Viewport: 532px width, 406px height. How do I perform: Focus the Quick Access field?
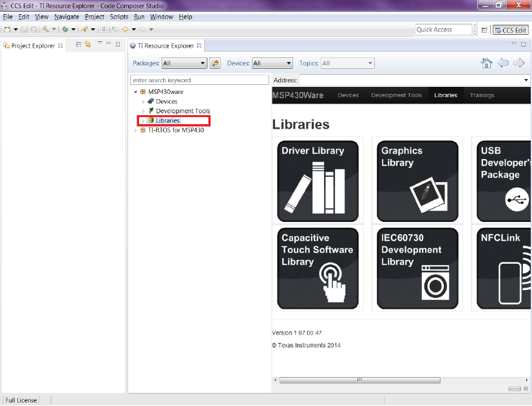[444, 30]
